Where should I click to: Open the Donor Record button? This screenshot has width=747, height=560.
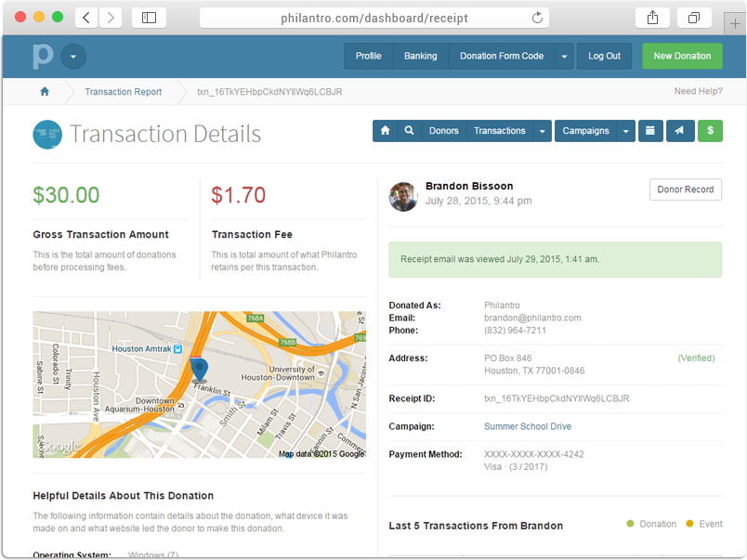tap(686, 189)
